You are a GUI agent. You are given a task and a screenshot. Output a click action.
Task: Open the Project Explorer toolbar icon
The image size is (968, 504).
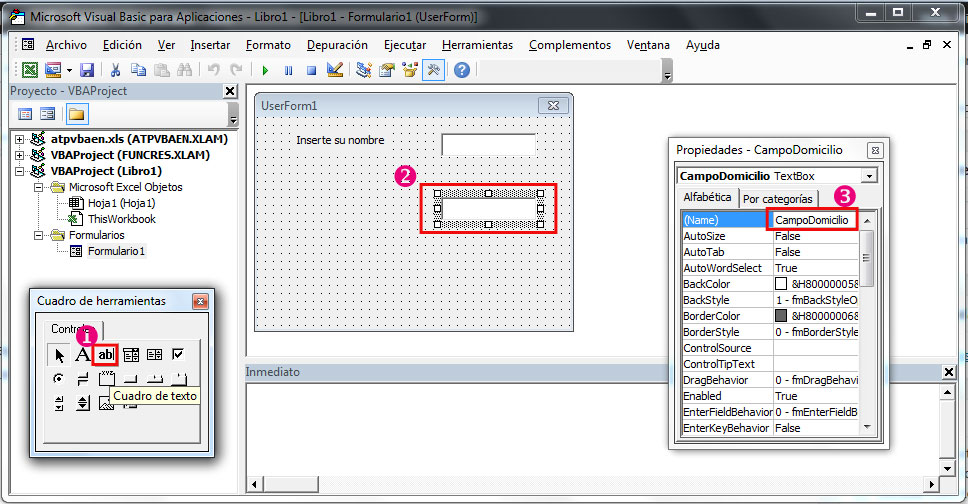pos(364,70)
